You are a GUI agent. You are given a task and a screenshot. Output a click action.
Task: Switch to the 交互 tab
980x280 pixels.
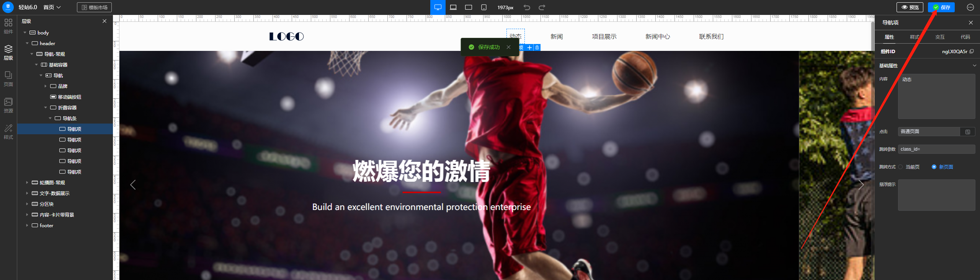[x=940, y=37]
